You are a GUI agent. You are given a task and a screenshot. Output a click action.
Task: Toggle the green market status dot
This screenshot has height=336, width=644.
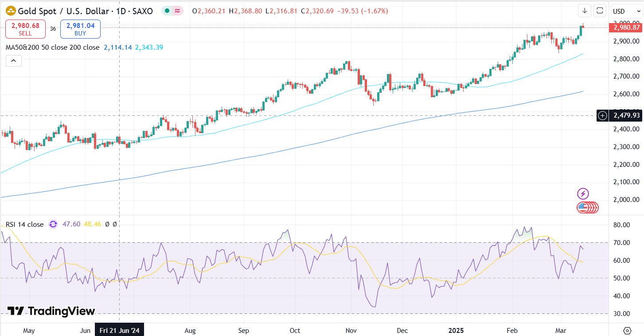166,11
